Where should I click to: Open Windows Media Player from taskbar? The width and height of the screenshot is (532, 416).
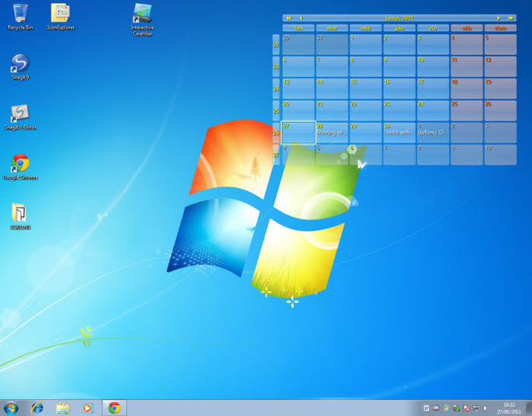[x=87, y=407]
